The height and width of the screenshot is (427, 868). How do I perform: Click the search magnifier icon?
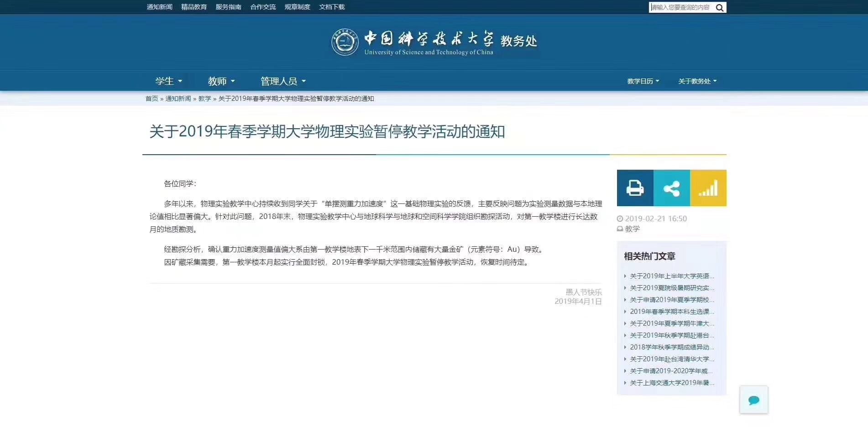coord(720,8)
